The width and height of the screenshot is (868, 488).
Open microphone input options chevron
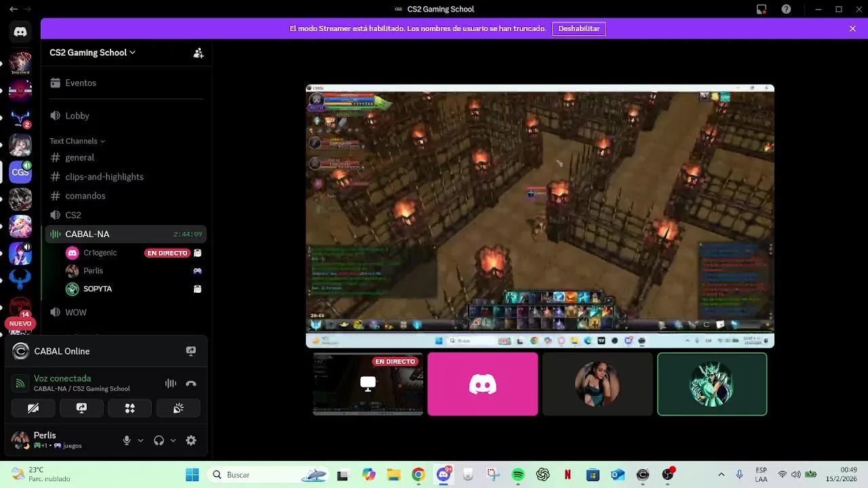[140, 441]
